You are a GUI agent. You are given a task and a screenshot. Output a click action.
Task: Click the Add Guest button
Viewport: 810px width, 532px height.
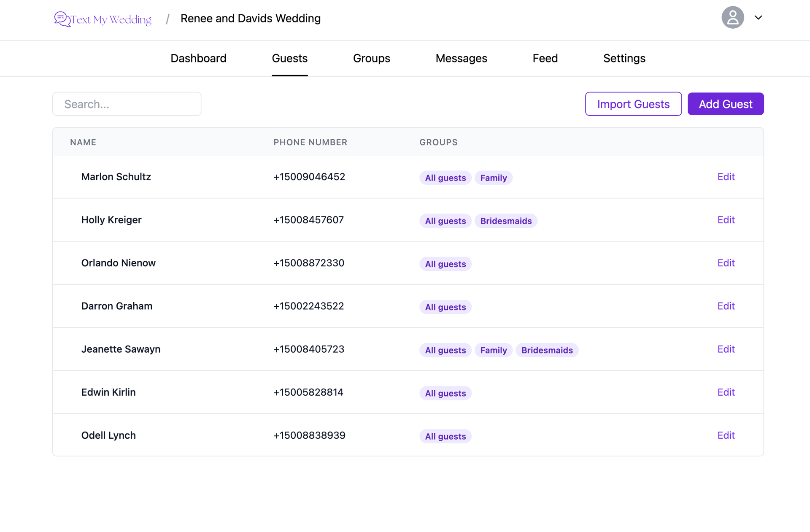click(x=725, y=104)
